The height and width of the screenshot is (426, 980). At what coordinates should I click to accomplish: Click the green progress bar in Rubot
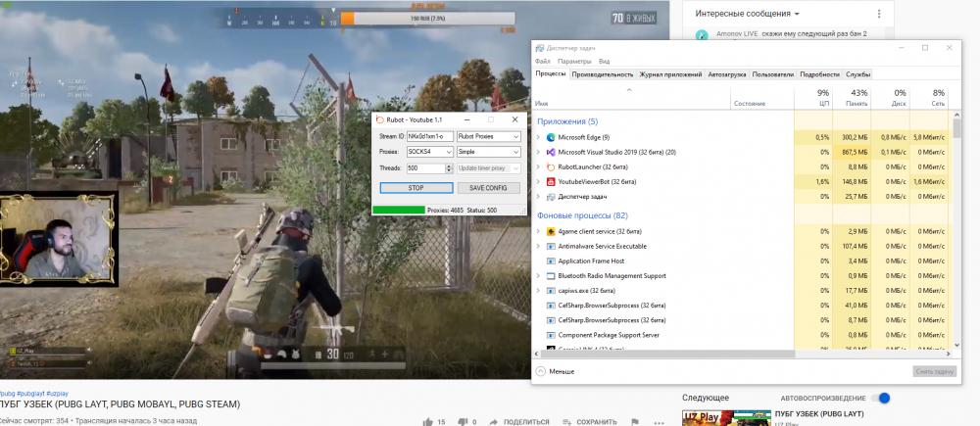coord(398,210)
